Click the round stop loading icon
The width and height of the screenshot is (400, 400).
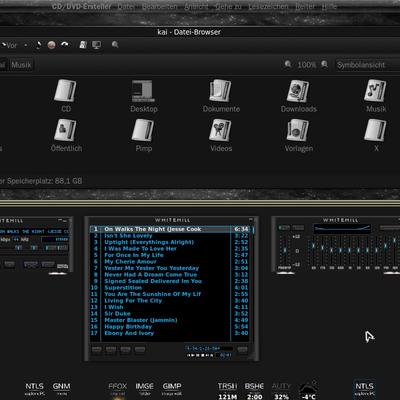click(x=51, y=45)
